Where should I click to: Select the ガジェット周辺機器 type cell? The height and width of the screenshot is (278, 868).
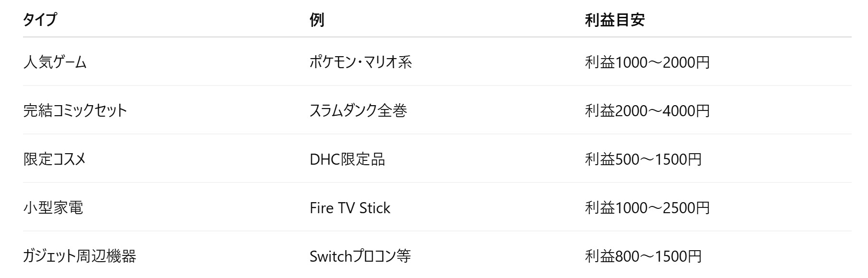[80, 256]
